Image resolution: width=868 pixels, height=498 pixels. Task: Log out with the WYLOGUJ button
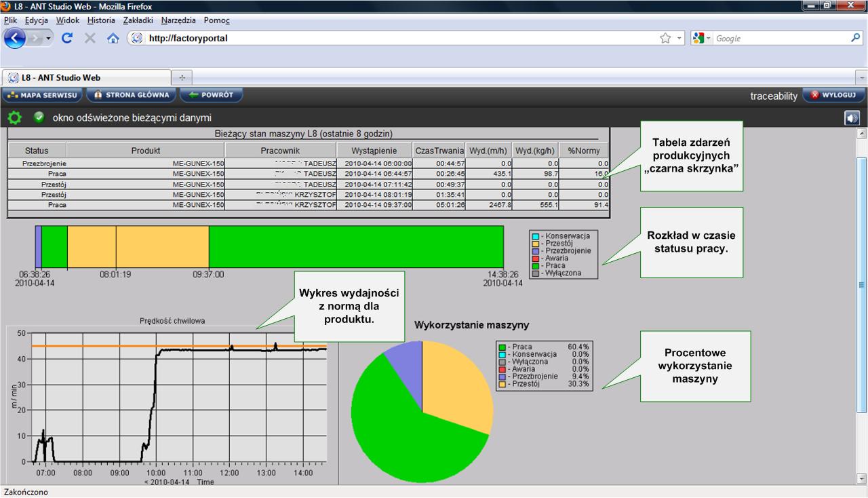coord(833,95)
